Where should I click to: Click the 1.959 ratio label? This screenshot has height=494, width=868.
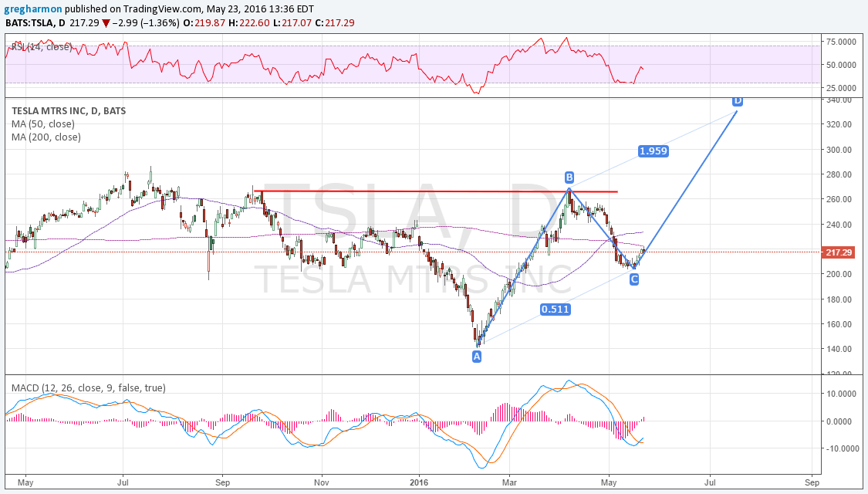click(654, 151)
